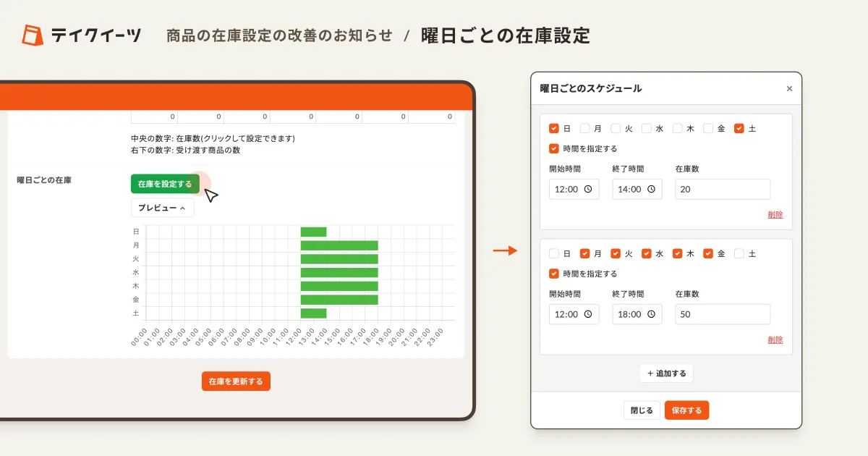Click the 在庫数 field showing 20
Image resolution: width=868 pixels, height=456 pixels.
pyautogui.click(x=722, y=190)
